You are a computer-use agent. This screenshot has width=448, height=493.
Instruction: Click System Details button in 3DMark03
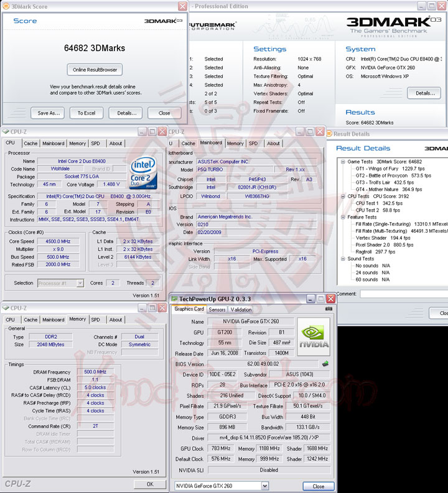click(424, 93)
